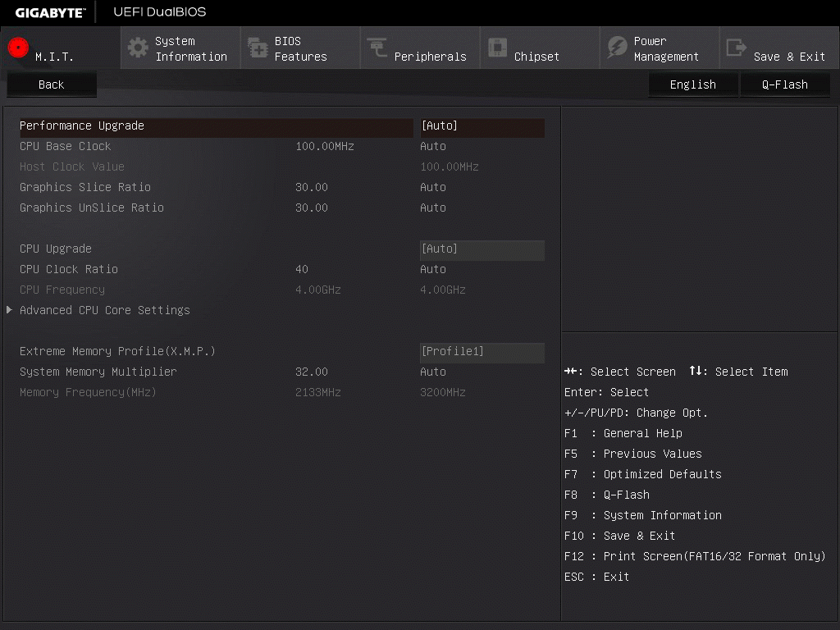840x630 pixels.
Task: Open Performance Upgrade [Auto] dropdown
Action: tap(482, 126)
